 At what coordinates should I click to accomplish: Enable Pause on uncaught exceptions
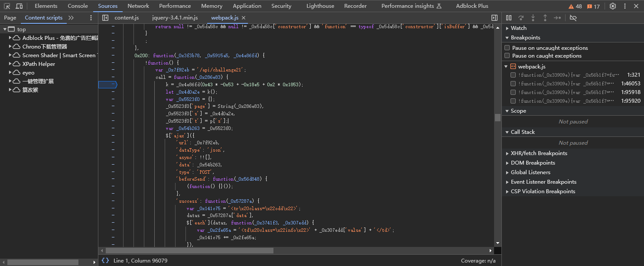click(507, 48)
